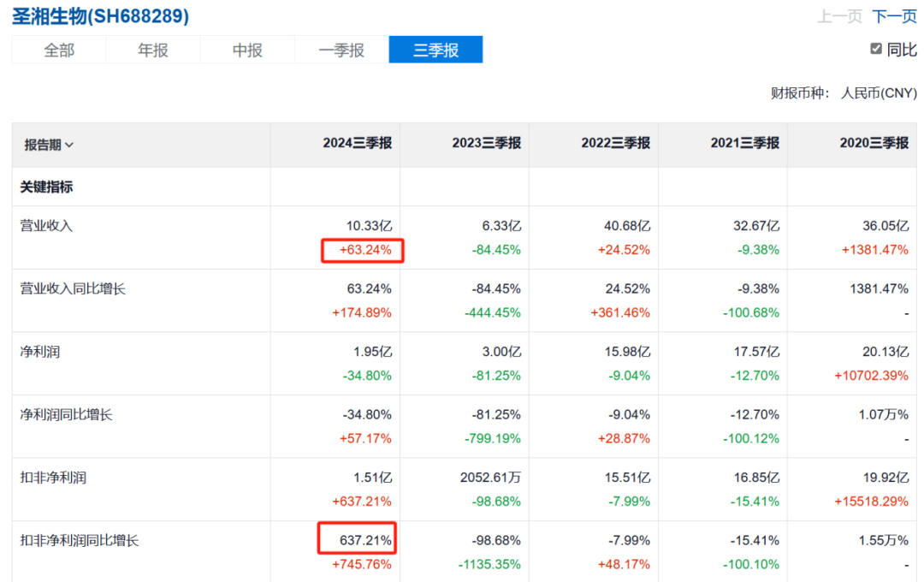
Task: Open 圣湘生物(SH688289) stock title
Action: click(x=101, y=16)
